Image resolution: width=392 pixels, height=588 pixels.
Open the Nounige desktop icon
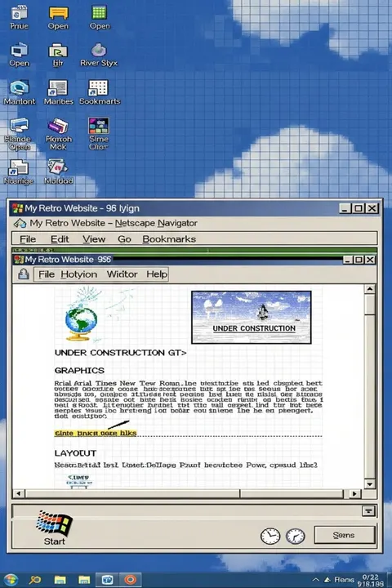pyautogui.click(x=19, y=171)
